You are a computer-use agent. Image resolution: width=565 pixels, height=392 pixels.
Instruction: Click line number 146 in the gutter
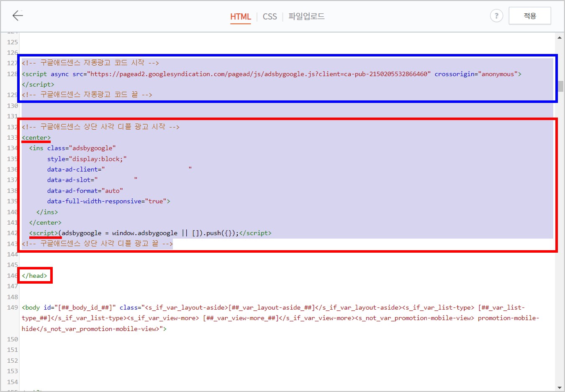pos(12,275)
